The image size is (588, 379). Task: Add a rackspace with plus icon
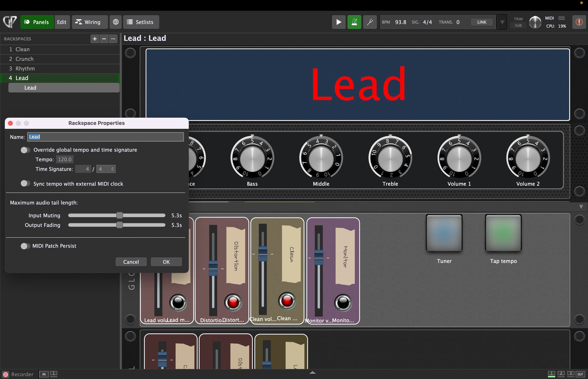95,39
